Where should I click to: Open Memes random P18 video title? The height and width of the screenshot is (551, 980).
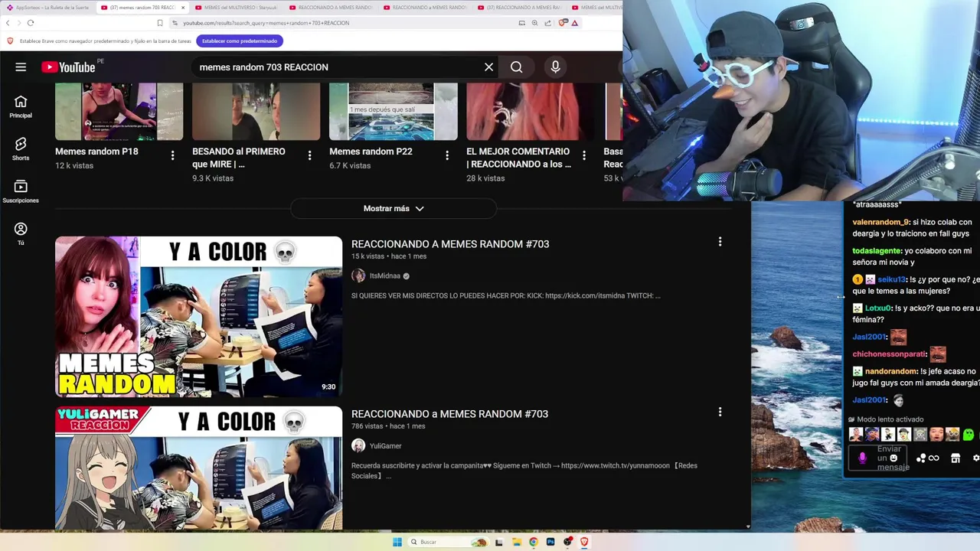point(96,152)
